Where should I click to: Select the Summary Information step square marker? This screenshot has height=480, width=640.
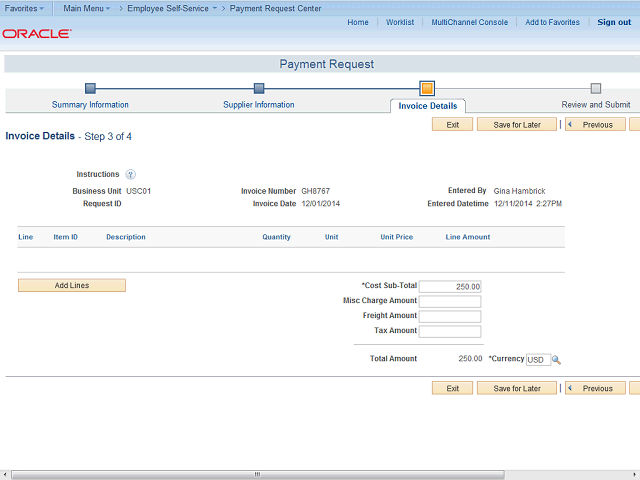pos(90,88)
